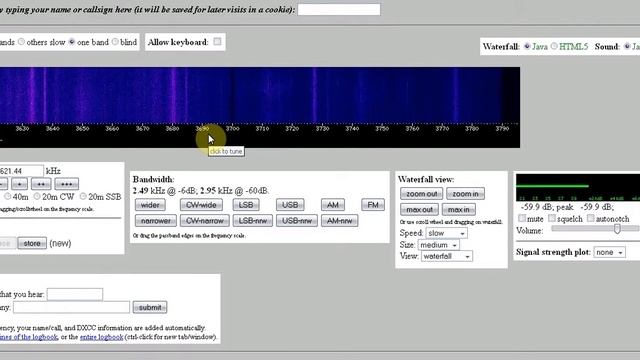Screen dimensions: 640x360
Task: Click the logbook comments input field
Action: [x=71, y=307]
